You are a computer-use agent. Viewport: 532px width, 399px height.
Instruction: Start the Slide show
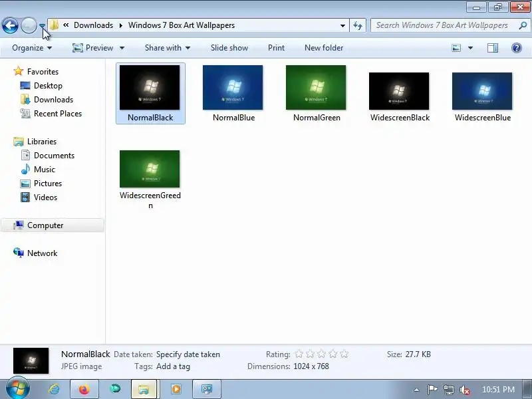[229, 48]
